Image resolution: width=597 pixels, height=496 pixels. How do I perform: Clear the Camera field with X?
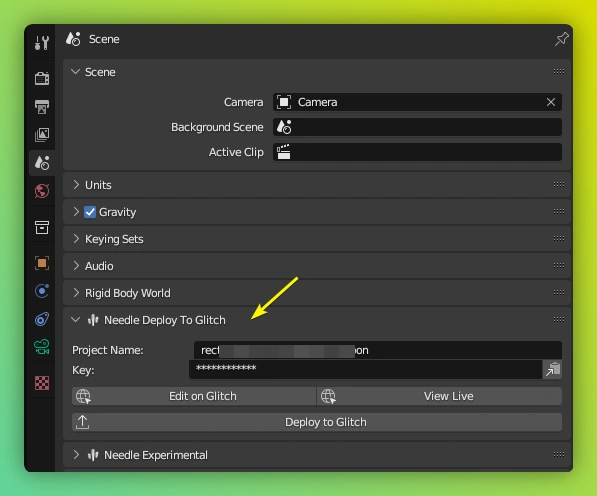[x=551, y=102]
